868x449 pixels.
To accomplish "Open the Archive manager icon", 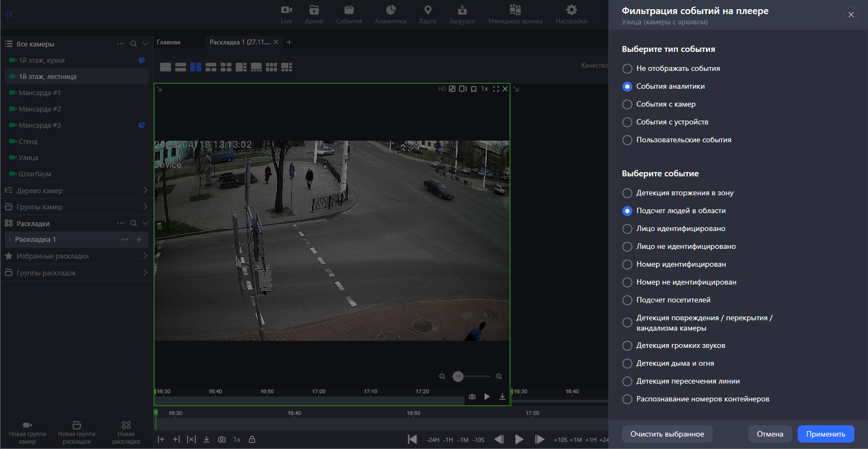I will click(515, 14).
